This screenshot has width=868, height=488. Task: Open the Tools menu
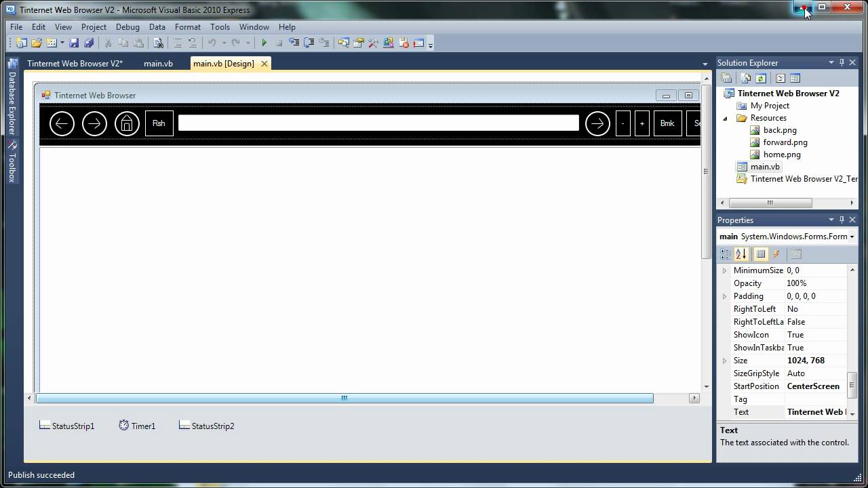pyautogui.click(x=220, y=27)
